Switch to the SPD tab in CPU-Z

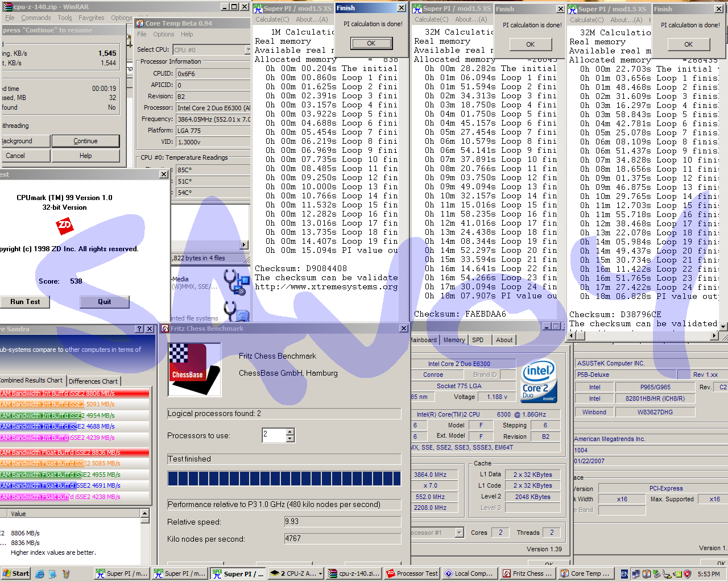tap(478, 340)
